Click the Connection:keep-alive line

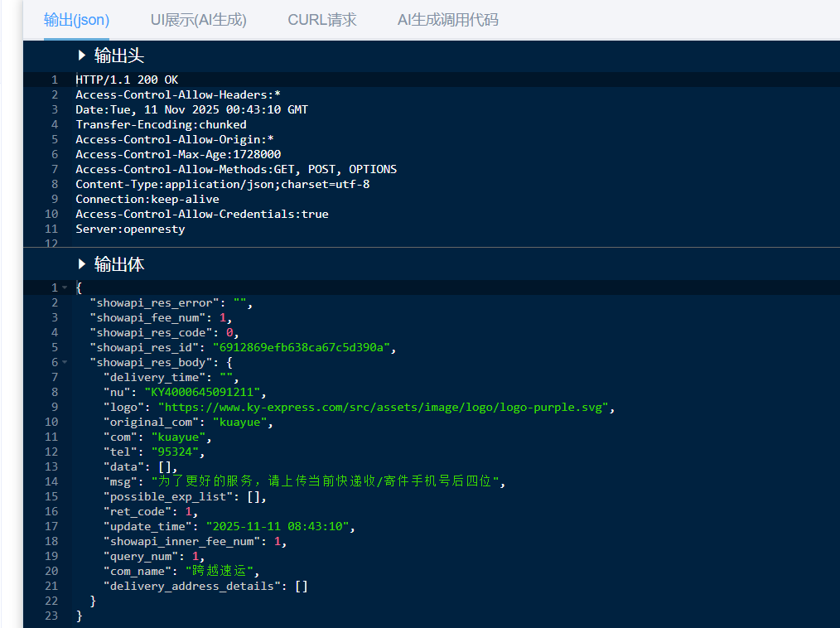click(147, 200)
